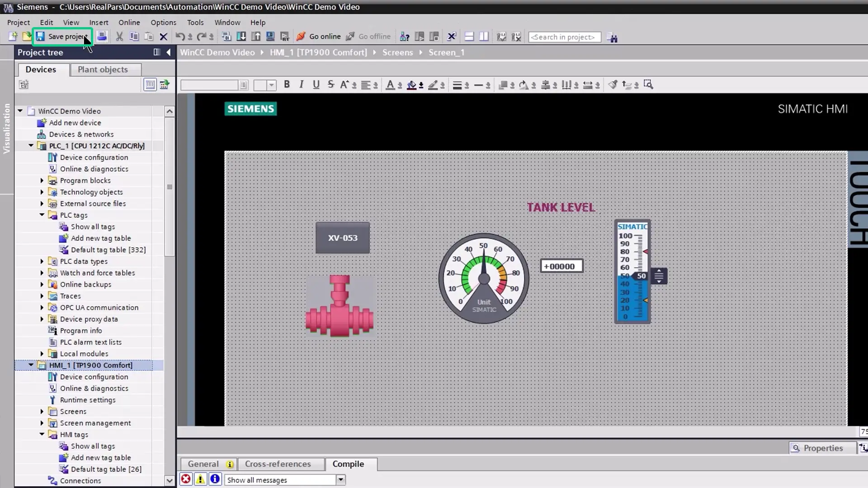Click the Start runtime on PC icon
The width and height of the screenshot is (868, 488).
(285, 37)
